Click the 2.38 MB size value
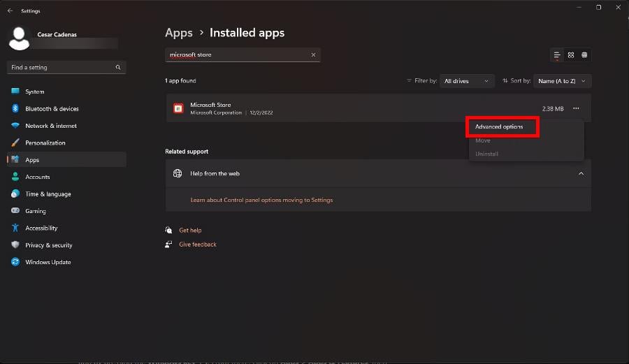 [x=553, y=108]
